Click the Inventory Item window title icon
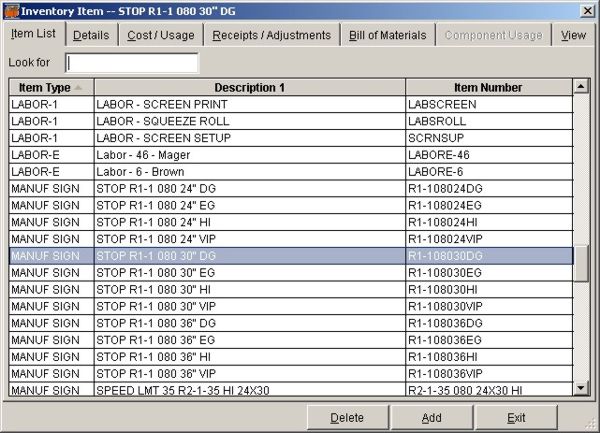This screenshot has width=600, height=433. tap(11, 11)
